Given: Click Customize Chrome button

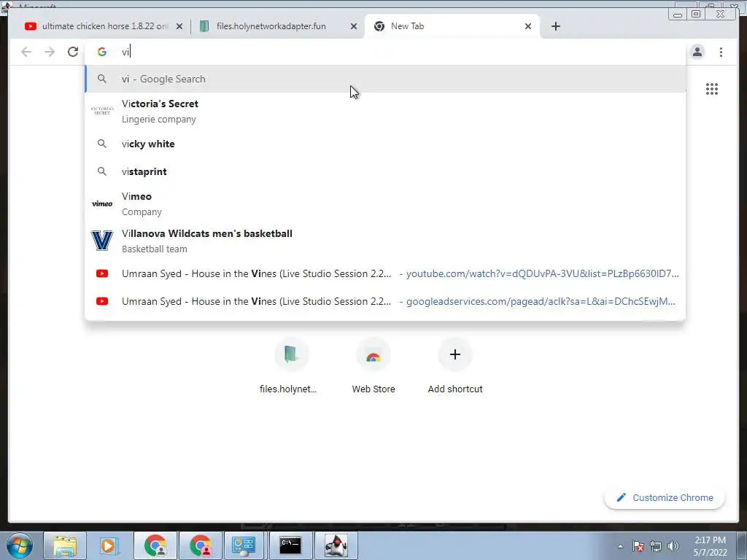Looking at the screenshot, I should click(665, 497).
